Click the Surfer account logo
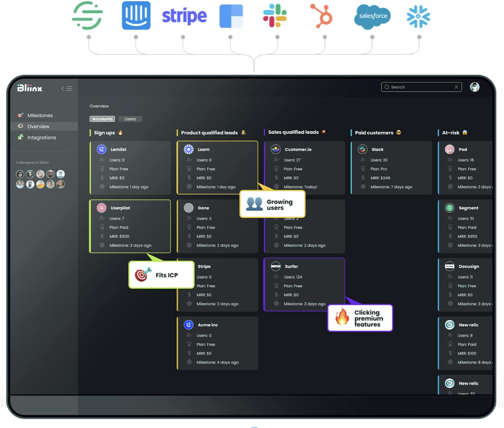504x428 pixels. click(276, 266)
